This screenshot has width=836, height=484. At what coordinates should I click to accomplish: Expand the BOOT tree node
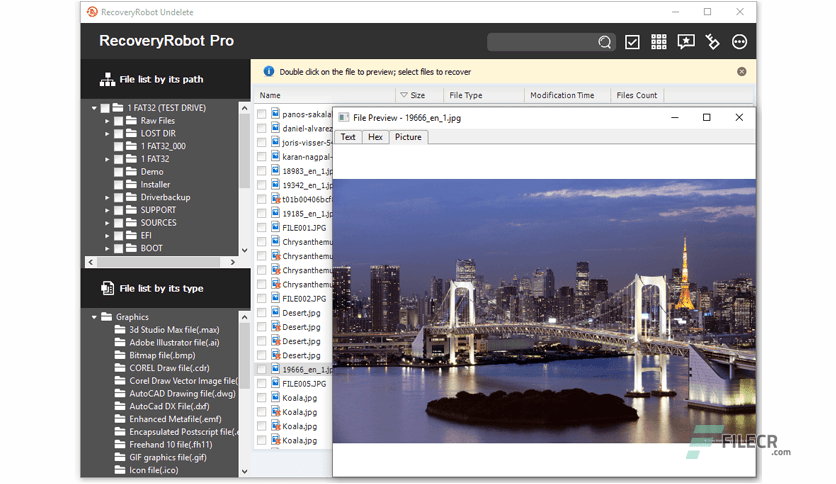(107, 249)
